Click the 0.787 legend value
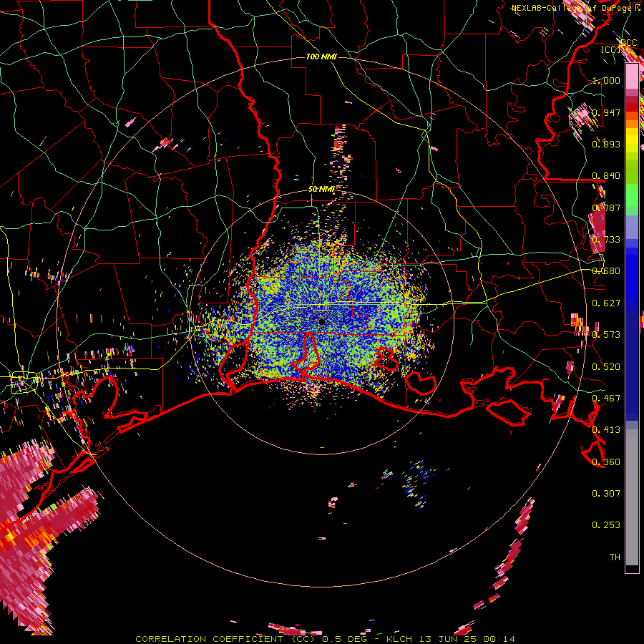The image size is (644, 644). [x=606, y=208]
